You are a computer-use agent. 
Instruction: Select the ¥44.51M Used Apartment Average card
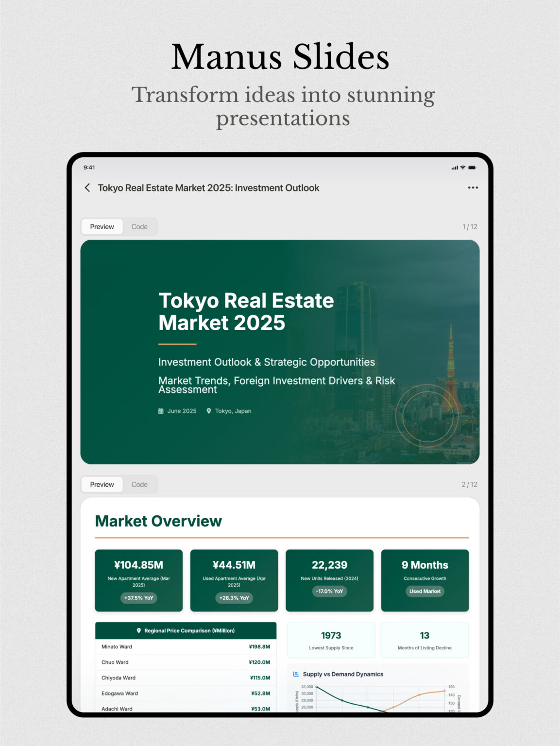234,580
